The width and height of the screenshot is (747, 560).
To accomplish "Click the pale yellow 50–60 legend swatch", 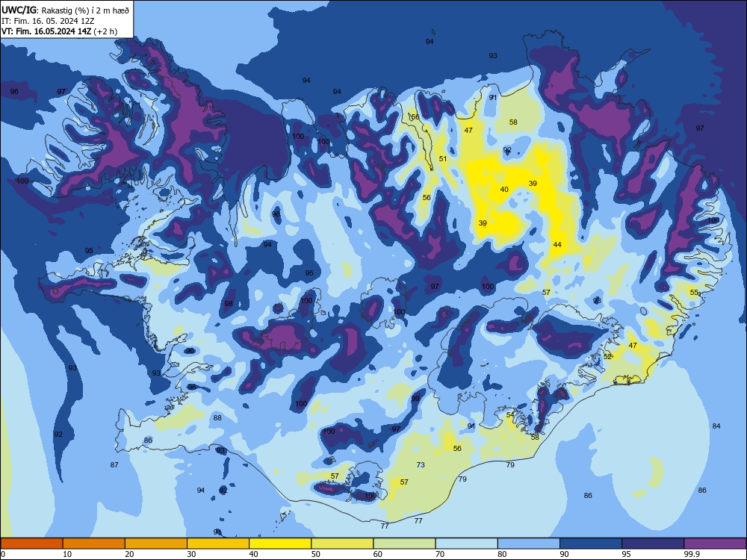I will 342,544.
